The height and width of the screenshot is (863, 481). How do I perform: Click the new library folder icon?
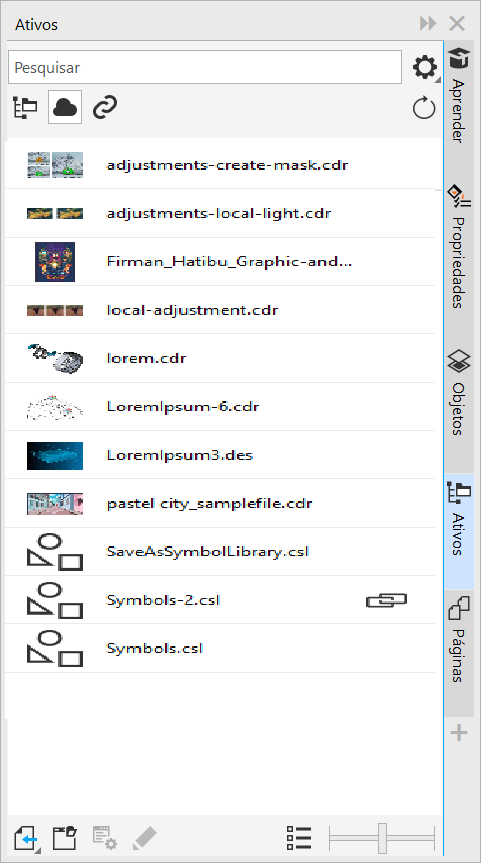64,838
